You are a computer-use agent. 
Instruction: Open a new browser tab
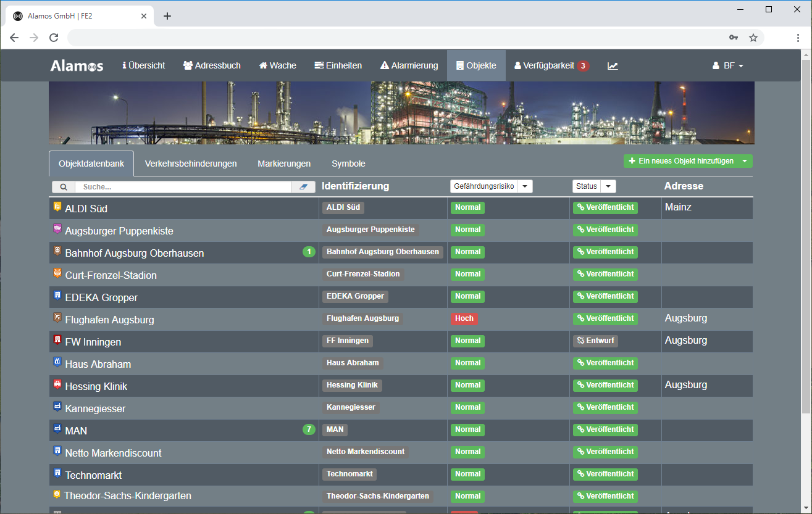pyautogui.click(x=167, y=16)
